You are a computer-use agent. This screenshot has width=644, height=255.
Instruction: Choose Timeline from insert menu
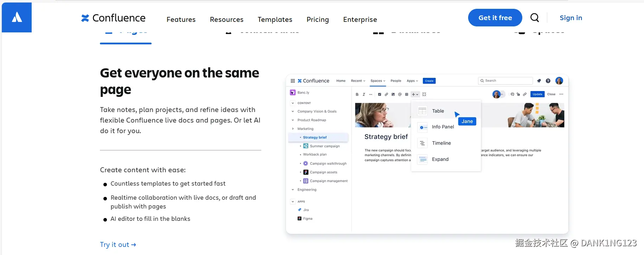coord(446,143)
